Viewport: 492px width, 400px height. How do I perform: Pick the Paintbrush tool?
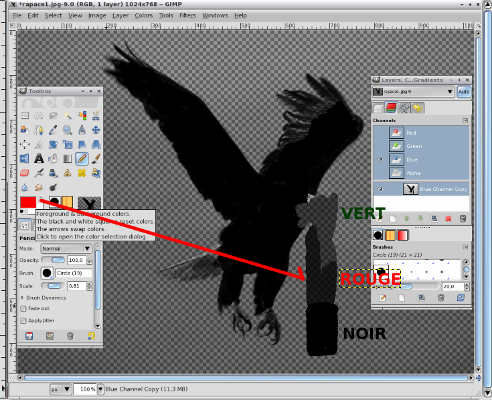96,159
